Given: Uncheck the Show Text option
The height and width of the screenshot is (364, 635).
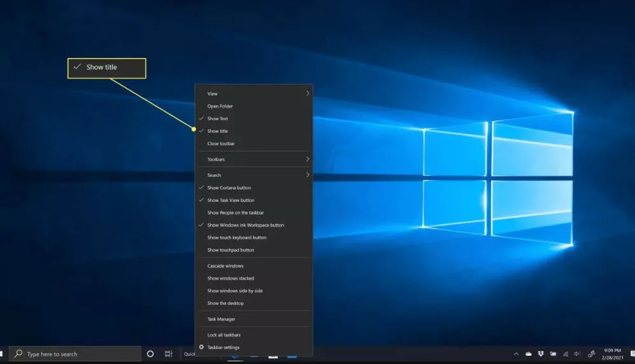Looking at the screenshot, I should click(254, 118).
